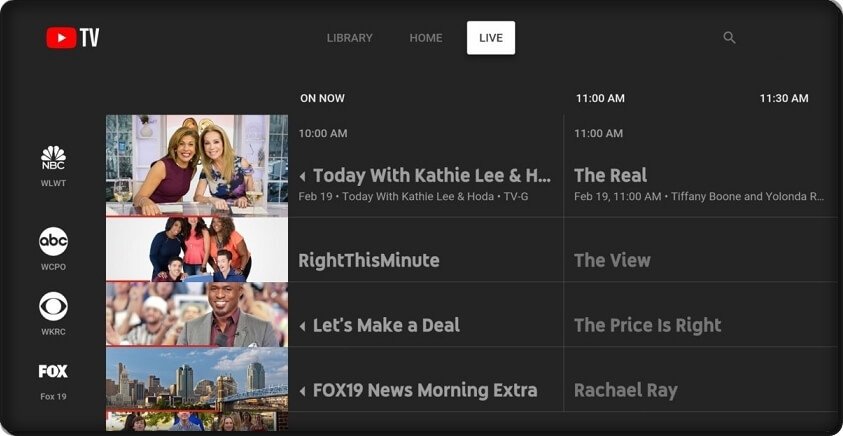Click the 11:30 AM timeline header
Image resolution: width=843 pixels, height=436 pixels.
pyautogui.click(x=784, y=98)
